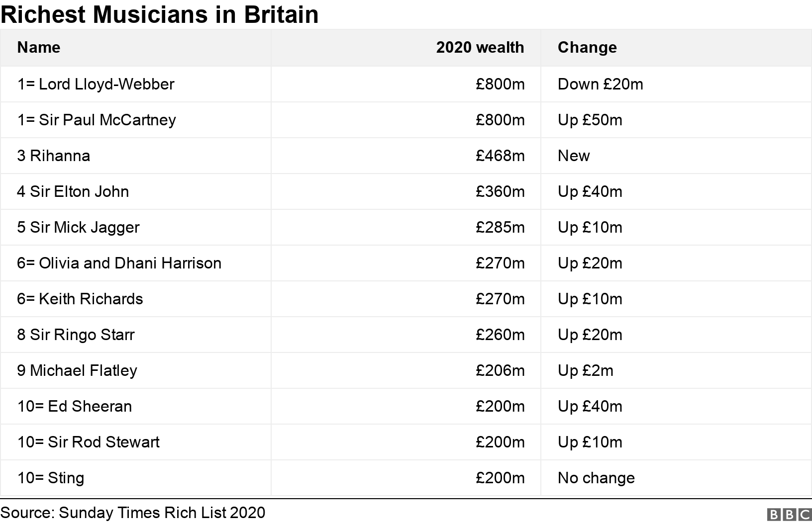Select Rihanna's £468m wealth value
The image size is (812, 526).
point(500,156)
